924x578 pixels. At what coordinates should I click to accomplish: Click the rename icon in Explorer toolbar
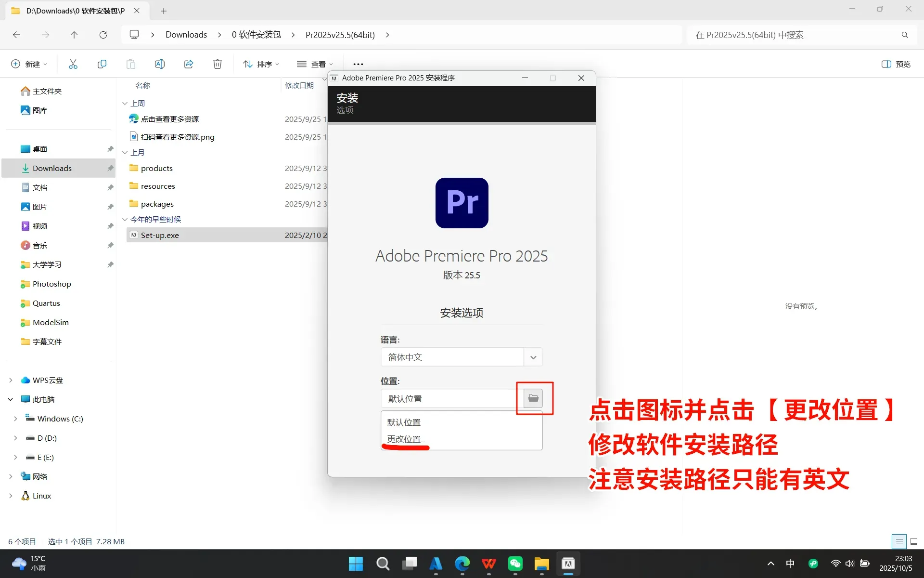click(x=160, y=64)
